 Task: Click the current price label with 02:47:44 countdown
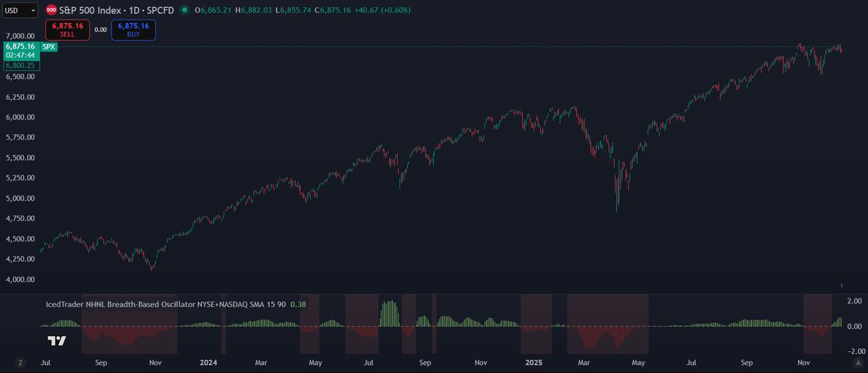point(22,51)
